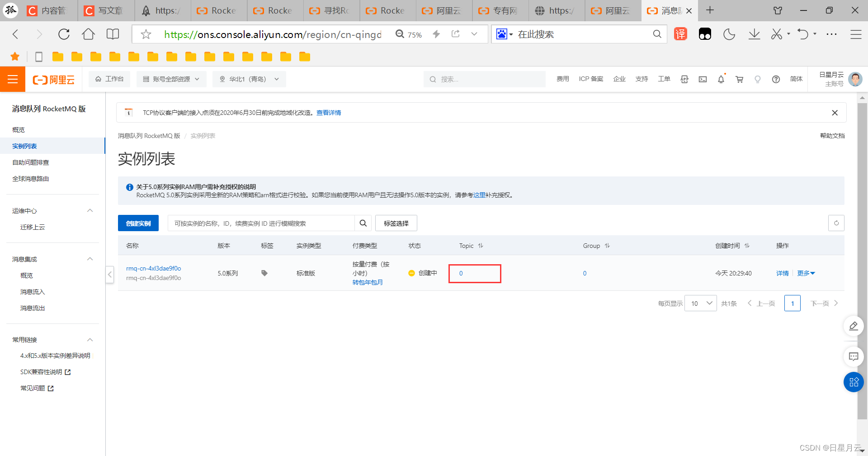
Task: Open the 4.x和5.x版本实例差异说明 link
Action: [55, 356]
